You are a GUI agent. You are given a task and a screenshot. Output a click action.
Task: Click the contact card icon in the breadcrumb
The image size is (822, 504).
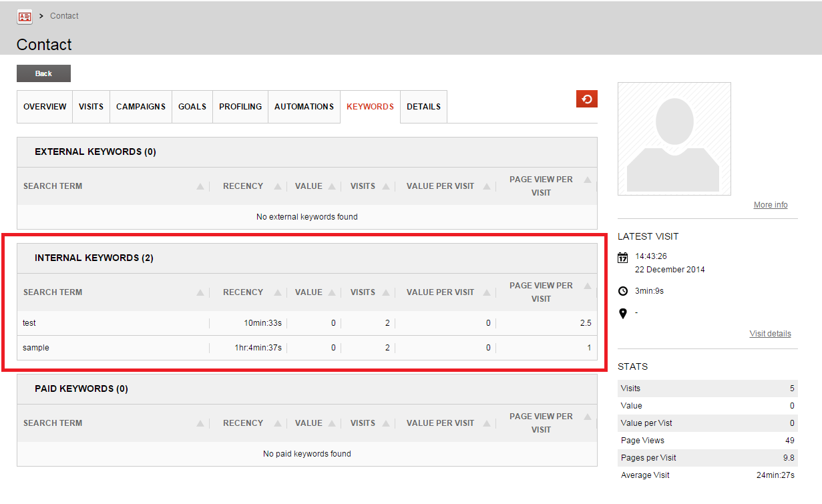(25, 16)
